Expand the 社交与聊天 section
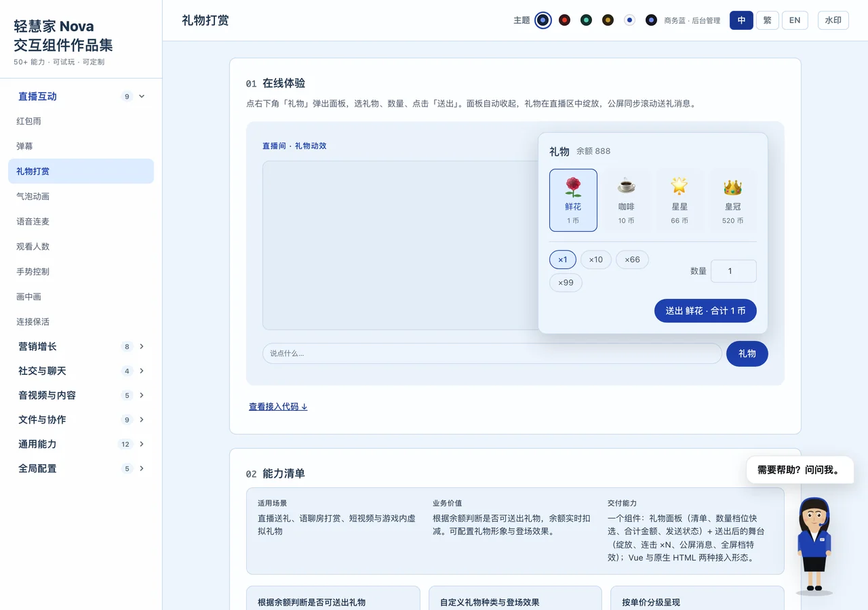 (x=81, y=371)
